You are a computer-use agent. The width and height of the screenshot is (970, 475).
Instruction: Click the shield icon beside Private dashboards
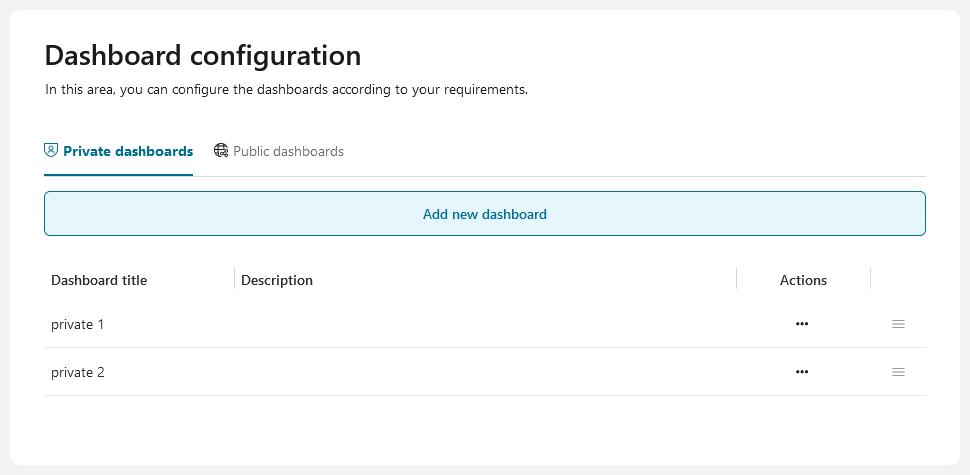[51, 151]
